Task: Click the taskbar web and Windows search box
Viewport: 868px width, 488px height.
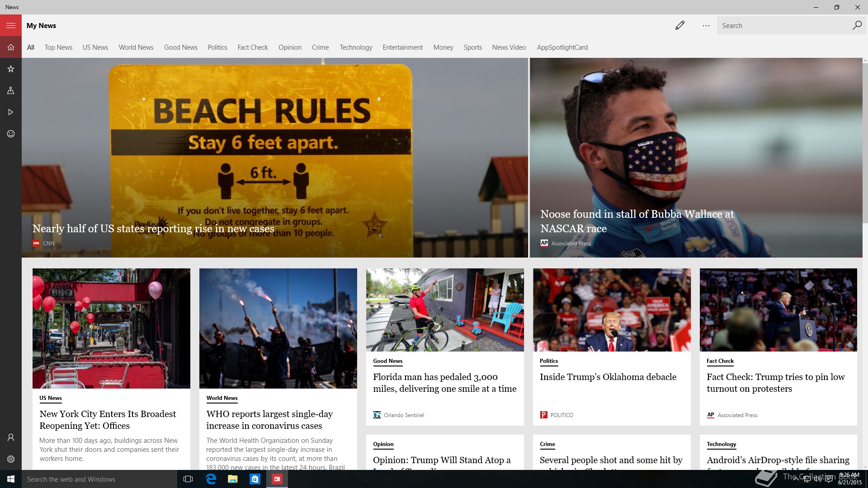Action: [x=99, y=479]
